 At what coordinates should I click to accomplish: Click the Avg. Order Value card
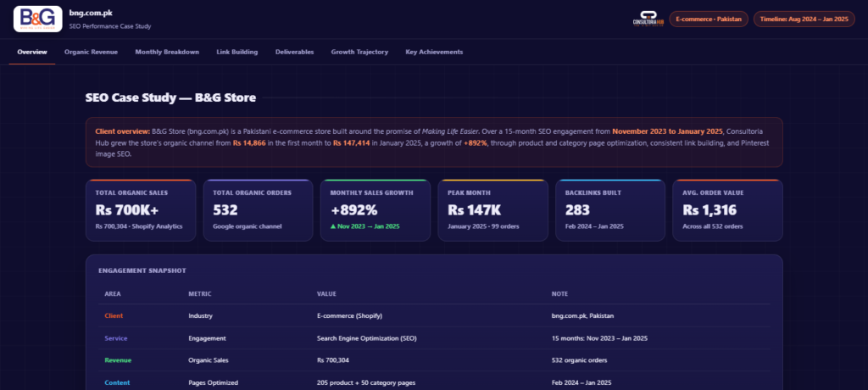pos(727,210)
